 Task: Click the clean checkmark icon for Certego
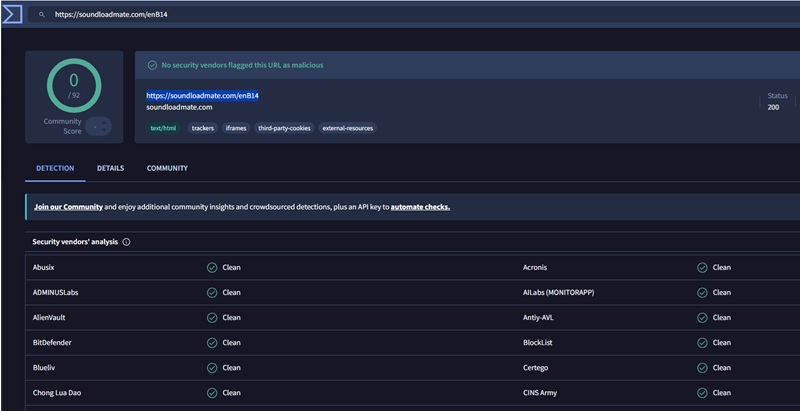click(702, 368)
